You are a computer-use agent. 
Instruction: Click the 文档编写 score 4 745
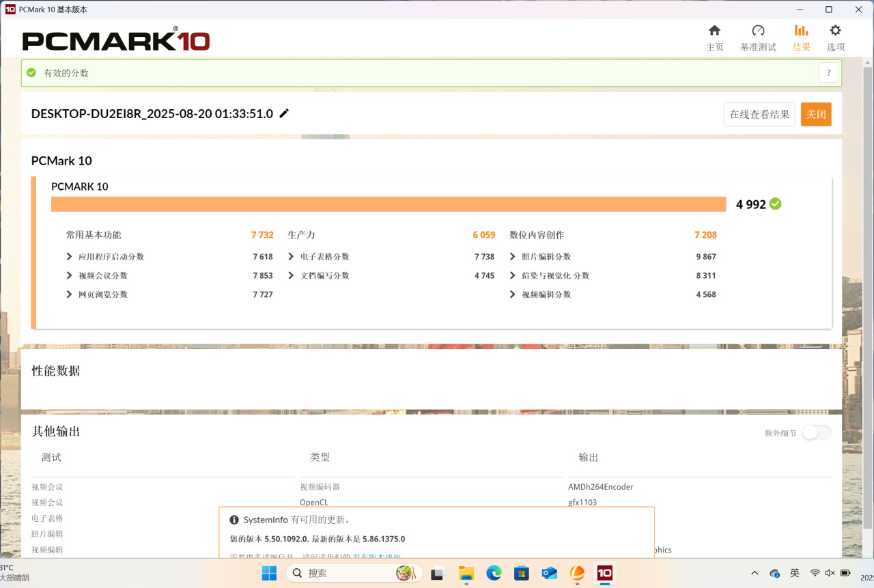tap(484, 276)
